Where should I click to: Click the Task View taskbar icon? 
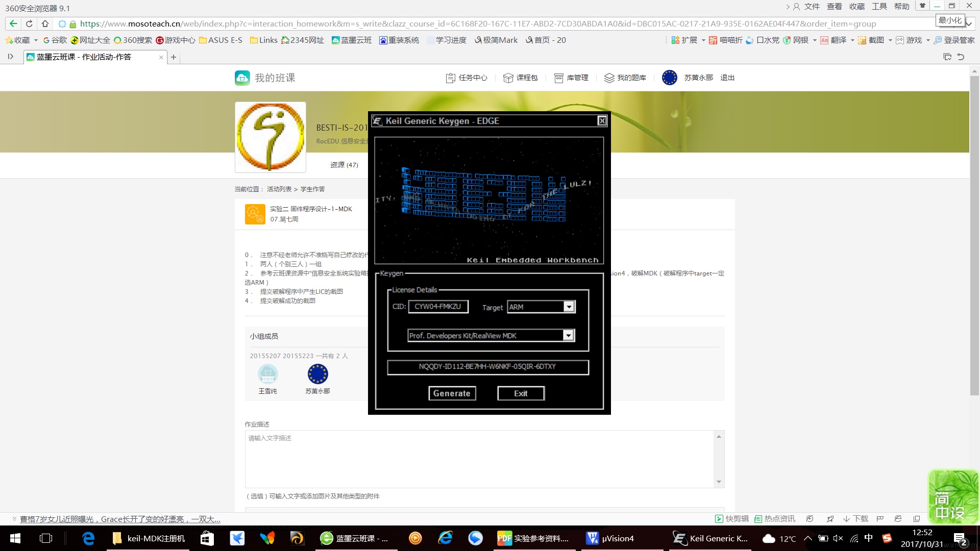(46, 538)
